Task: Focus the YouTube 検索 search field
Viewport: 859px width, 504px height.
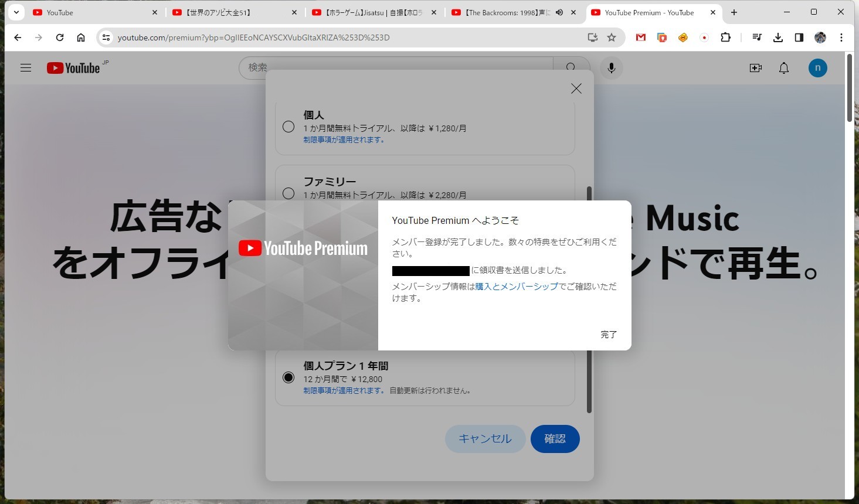Action: [x=396, y=67]
